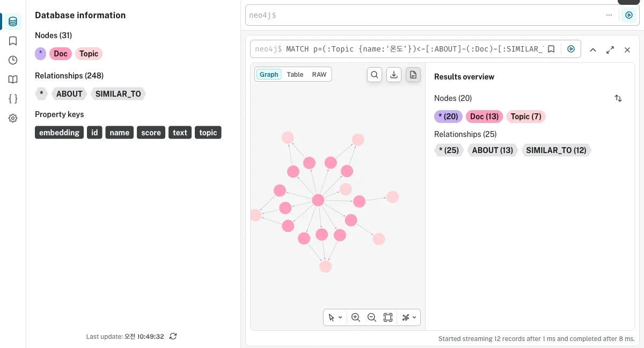Switch to the Graph view tab
Image resolution: width=644 pixels, height=348 pixels.
point(269,75)
